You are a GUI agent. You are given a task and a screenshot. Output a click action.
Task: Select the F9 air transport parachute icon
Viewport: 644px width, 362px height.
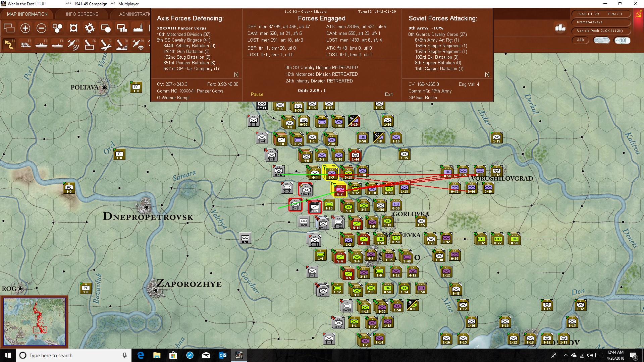(138, 44)
